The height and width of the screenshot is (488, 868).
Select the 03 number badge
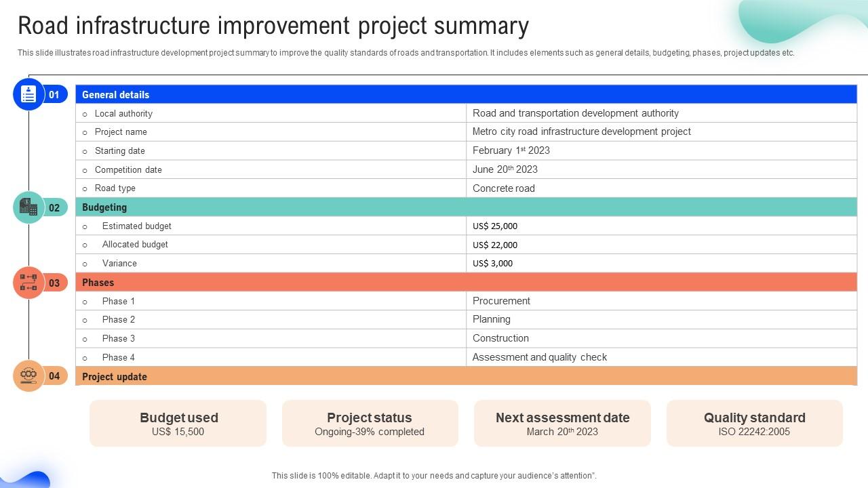click(54, 283)
